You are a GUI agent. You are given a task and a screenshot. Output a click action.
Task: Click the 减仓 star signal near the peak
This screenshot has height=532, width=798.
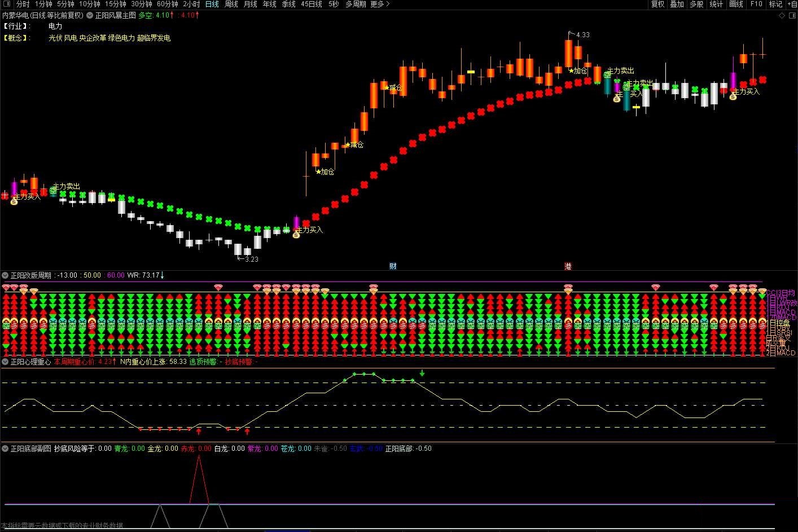(393, 87)
